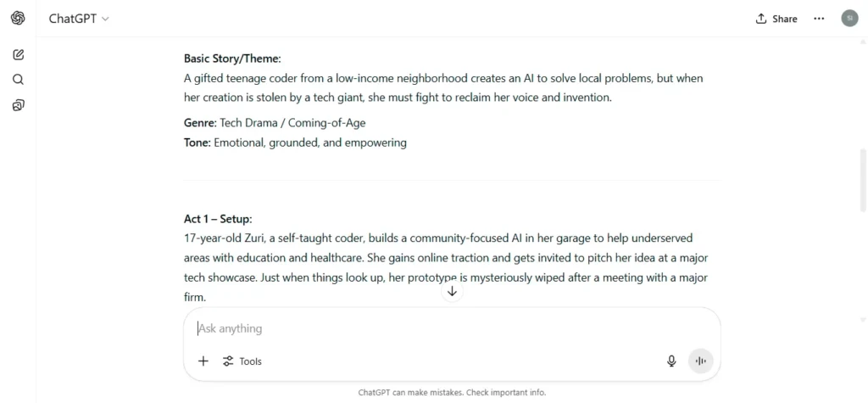Open the profile avatar menu

[x=849, y=19]
